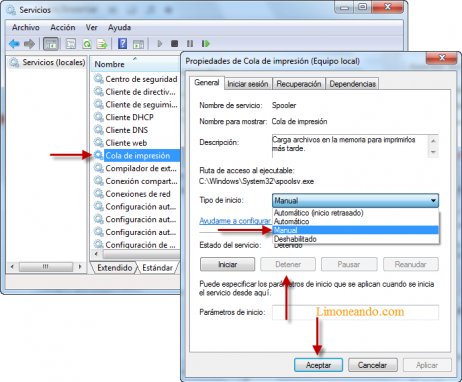Choose Automático (inicio retrasado) option
462x382 pixels.
[355, 213]
